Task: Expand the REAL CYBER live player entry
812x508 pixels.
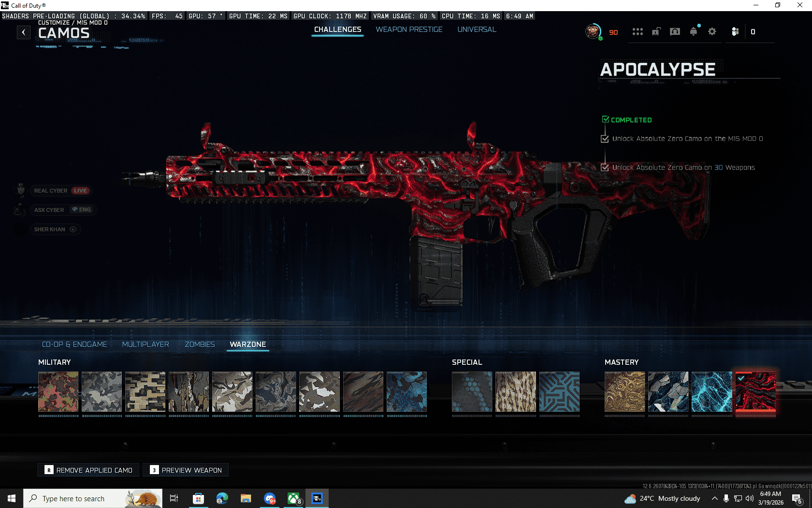Action: (x=60, y=191)
